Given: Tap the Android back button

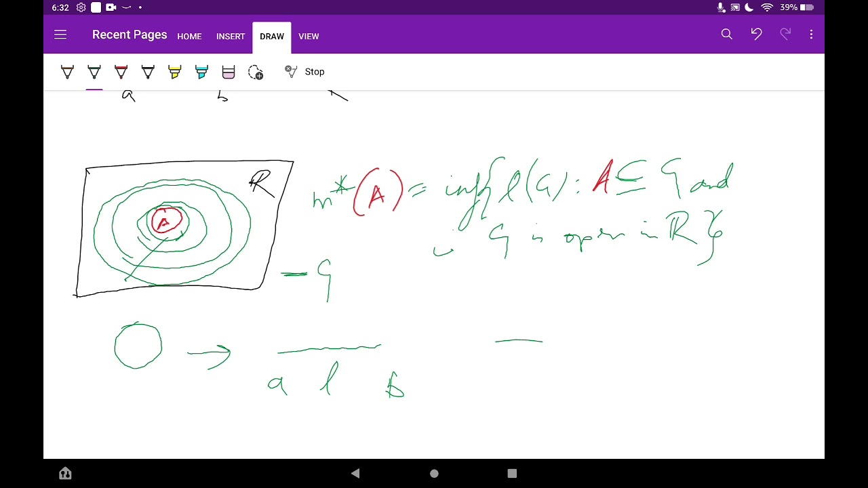Looking at the screenshot, I should click(x=355, y=473).
